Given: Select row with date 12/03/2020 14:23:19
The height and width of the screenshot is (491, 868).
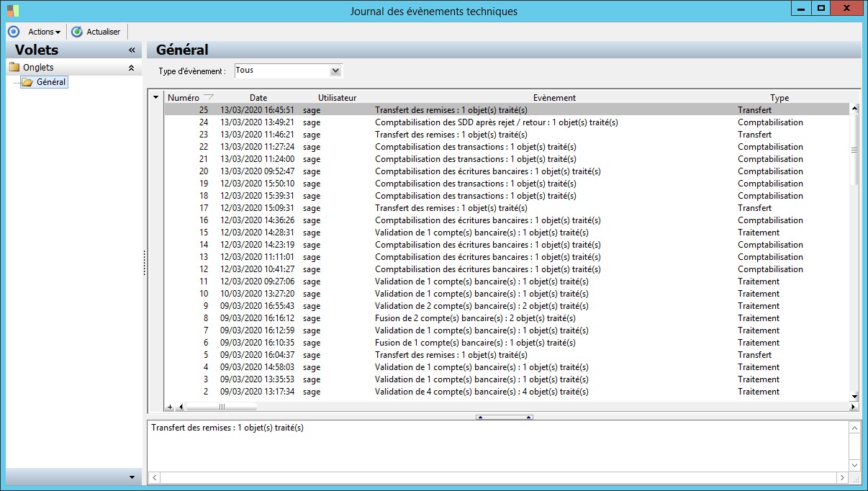Looking at the screenshot, I should pyautogui.click(x=507, y=245).
